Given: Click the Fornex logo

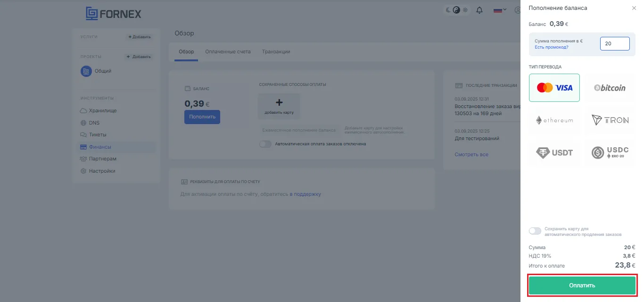Looking at the screenshot, I should [113, 13].
